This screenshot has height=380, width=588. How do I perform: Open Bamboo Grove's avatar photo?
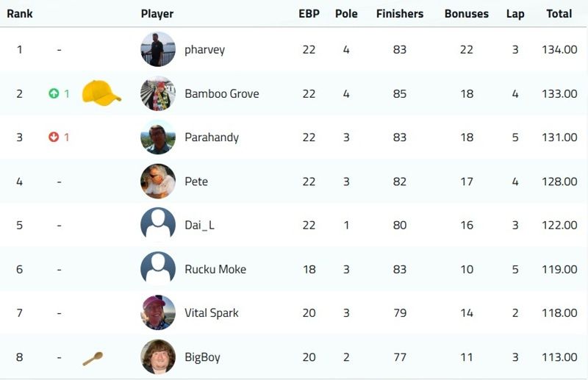(158, 93)
